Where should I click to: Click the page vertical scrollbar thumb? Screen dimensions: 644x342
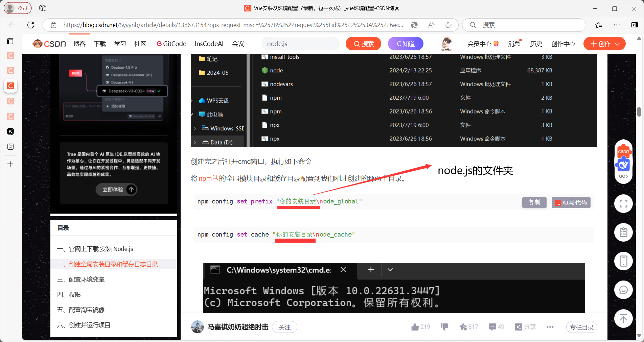tap(639, 112)
